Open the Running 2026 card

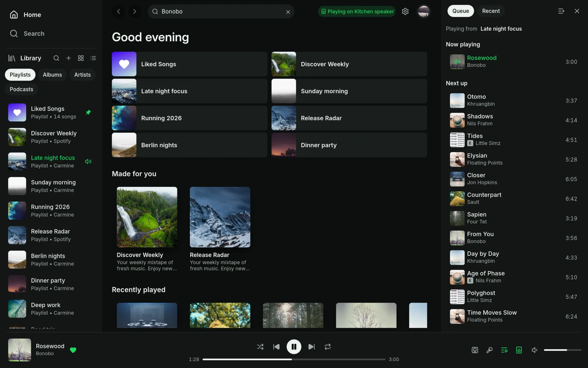190,118
